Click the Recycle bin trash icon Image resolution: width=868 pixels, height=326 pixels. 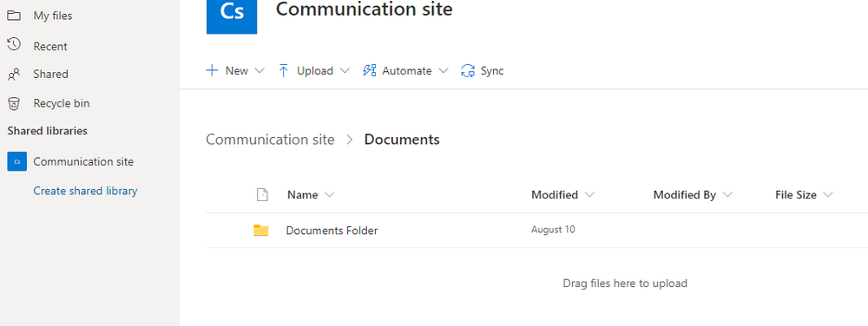click(x=14, y=103)
